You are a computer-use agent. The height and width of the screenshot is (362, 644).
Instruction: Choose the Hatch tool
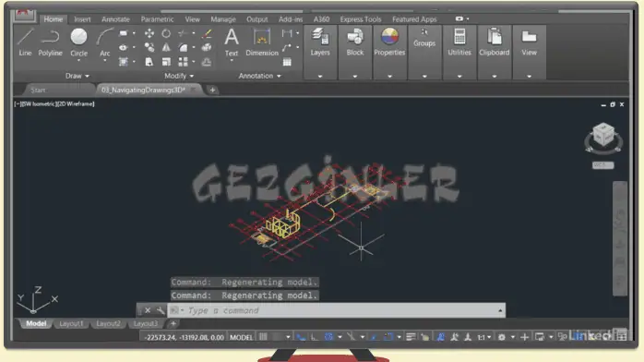[123, 62]
